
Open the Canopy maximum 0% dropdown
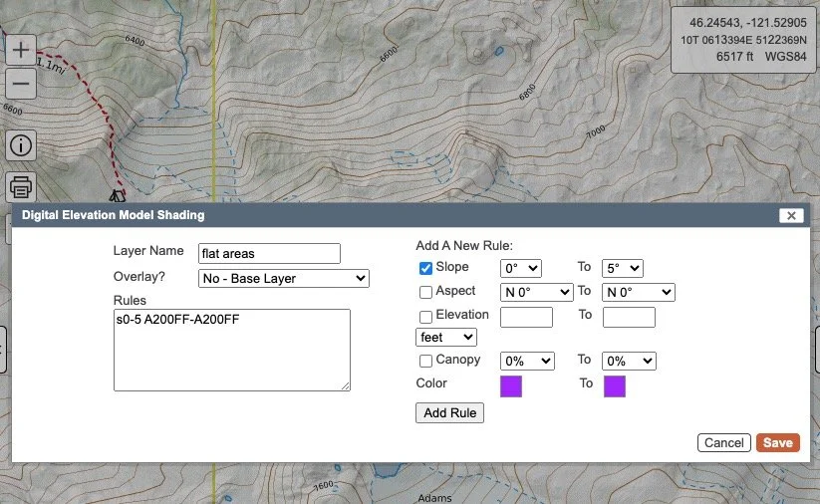tap(629, 361)
